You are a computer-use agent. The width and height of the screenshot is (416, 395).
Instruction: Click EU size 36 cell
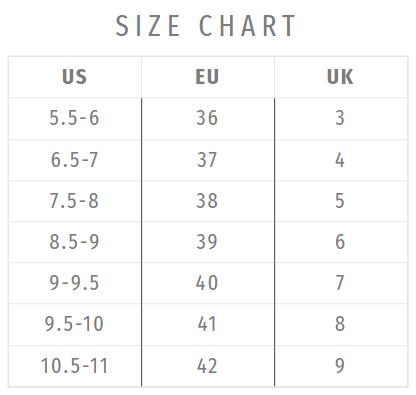point(208,118)
